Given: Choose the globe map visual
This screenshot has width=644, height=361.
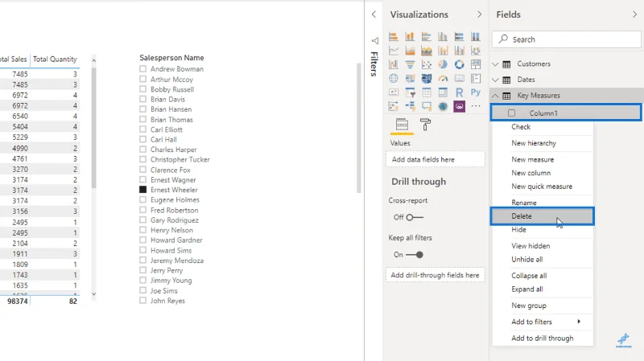Looking at the screenshot, I should (394, 78).
